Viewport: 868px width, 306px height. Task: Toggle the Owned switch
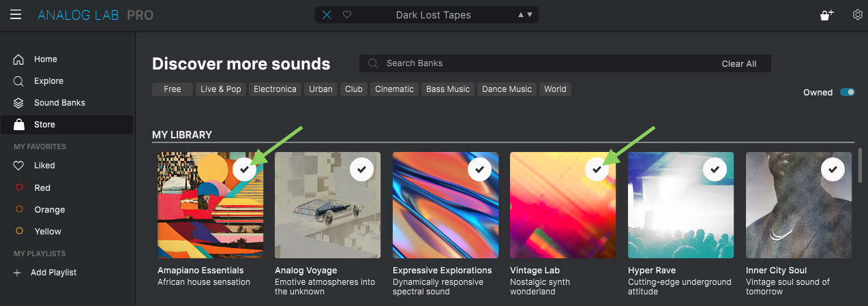point(848,92)
